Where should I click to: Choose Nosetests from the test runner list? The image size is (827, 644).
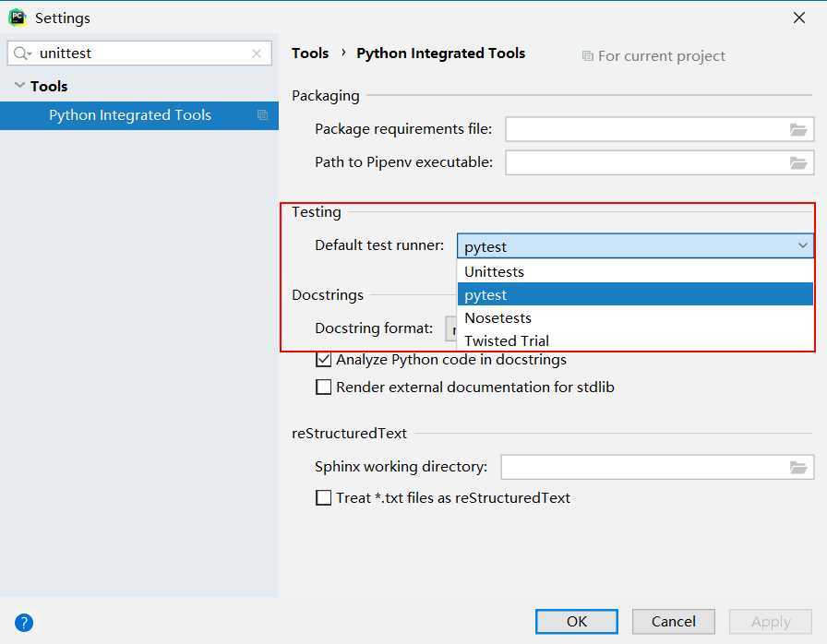(x=635, y=317)
